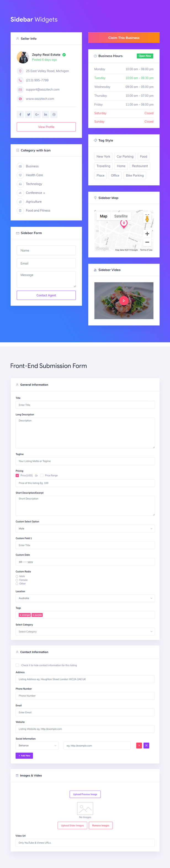Expand the Select Category dropdown
The width and height of the screenshot is (170, 868).
(85, 632)
